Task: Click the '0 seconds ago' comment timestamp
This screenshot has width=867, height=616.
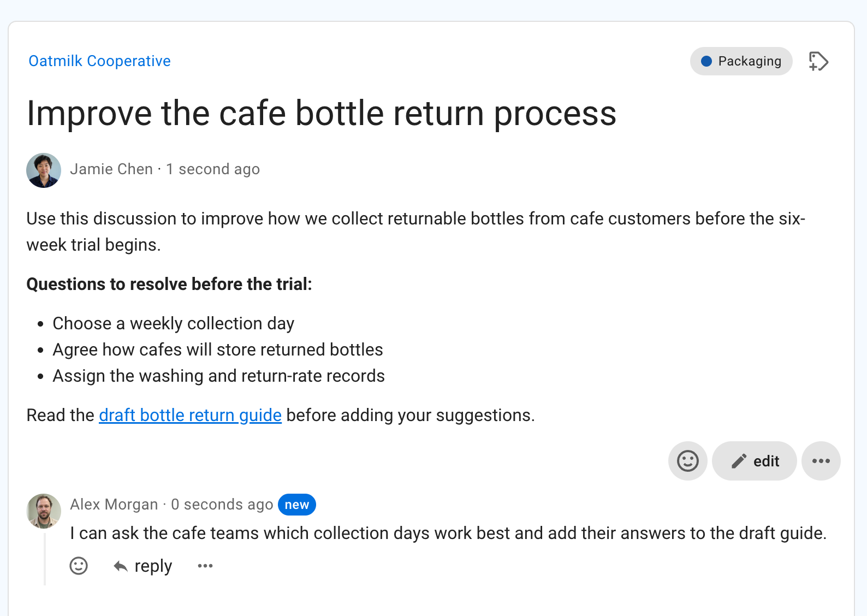Action: (222, 504)
